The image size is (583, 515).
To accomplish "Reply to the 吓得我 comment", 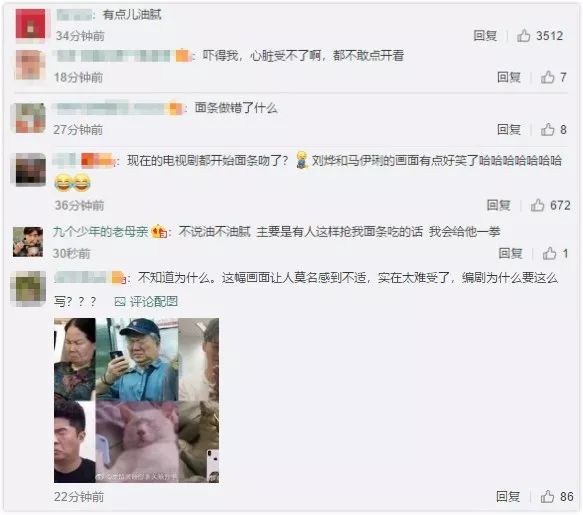I will click(509, 77).
